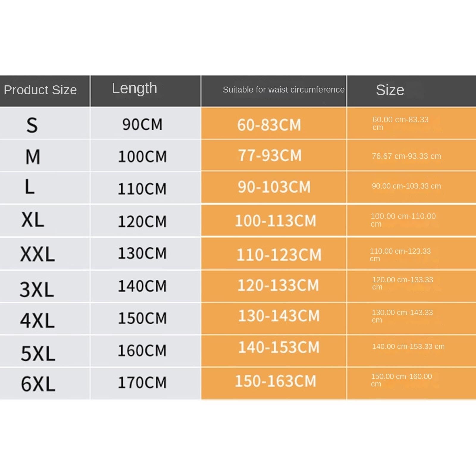Click the 90CM length value
Image resolution: width=476 pixels, height=476 pixels.
coord(143,124)
